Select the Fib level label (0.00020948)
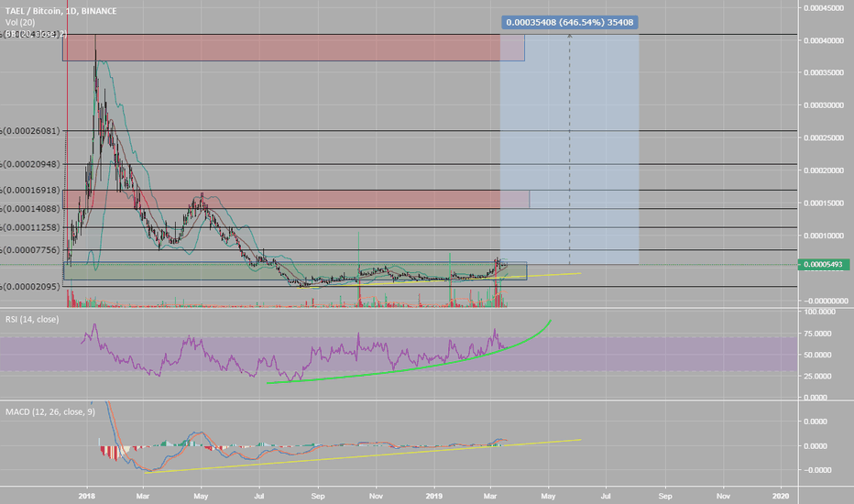Image resolution: width=854 pixels, height=504 pixels. (31, 164)
